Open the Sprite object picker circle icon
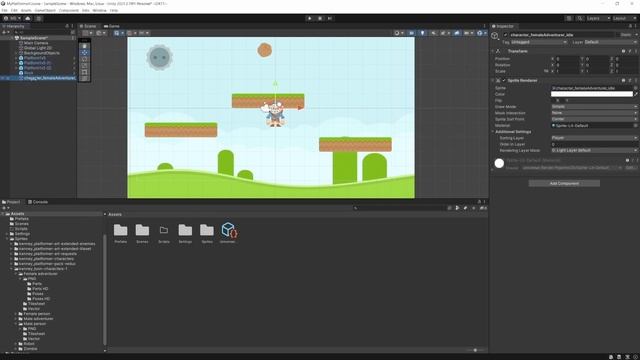Image resolution: width=640 pixels, height=360 pixels. pyautogui.click(x=635, y=88)
